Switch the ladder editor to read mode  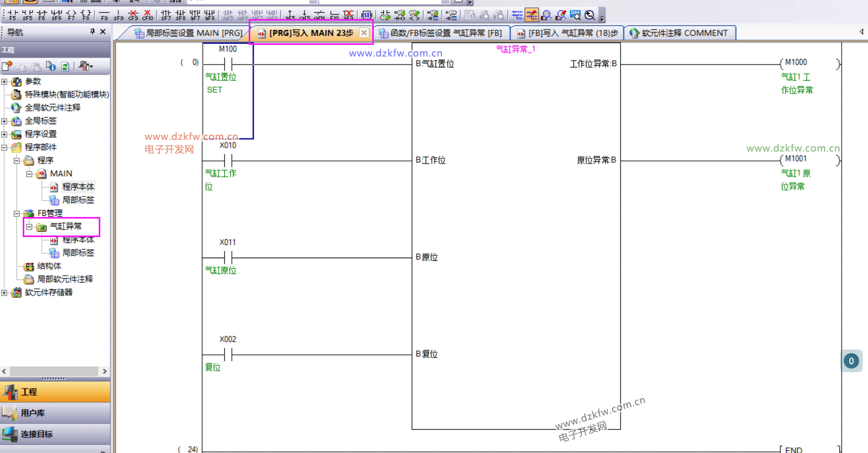(517, 15)
